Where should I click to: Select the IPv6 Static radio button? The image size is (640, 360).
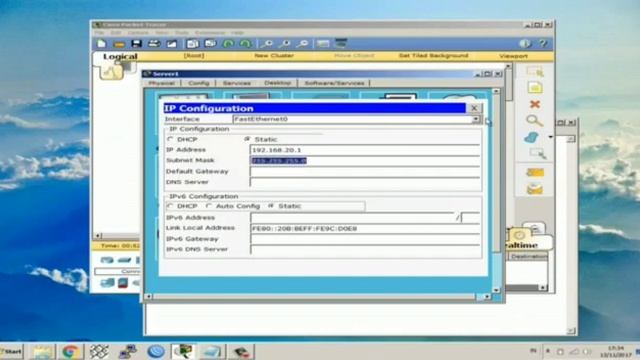[x=271, y=206]
